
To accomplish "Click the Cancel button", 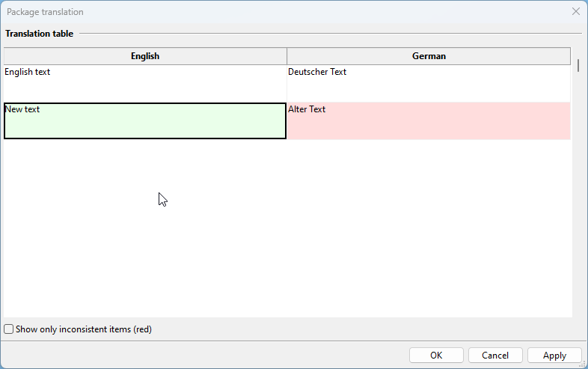I will point(495,355).
